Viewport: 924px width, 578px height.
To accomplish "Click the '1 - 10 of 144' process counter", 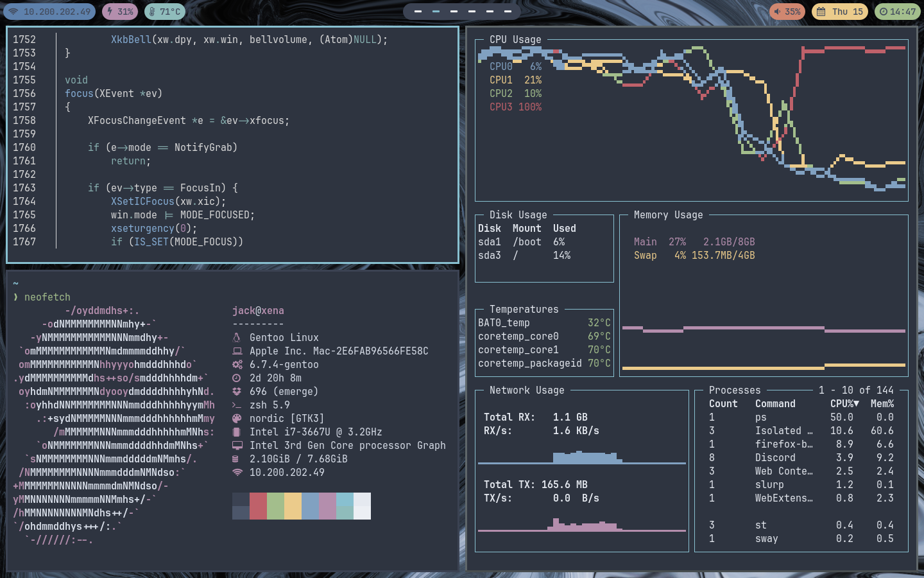I will coord(856,390).
